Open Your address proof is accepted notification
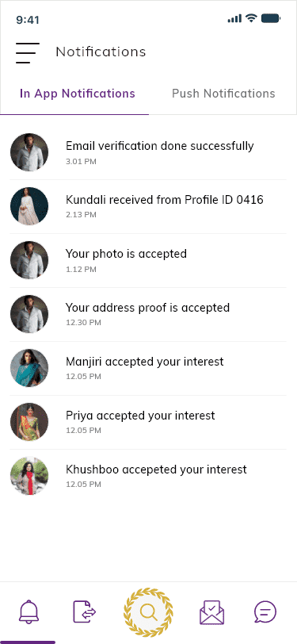 point(149,314)
